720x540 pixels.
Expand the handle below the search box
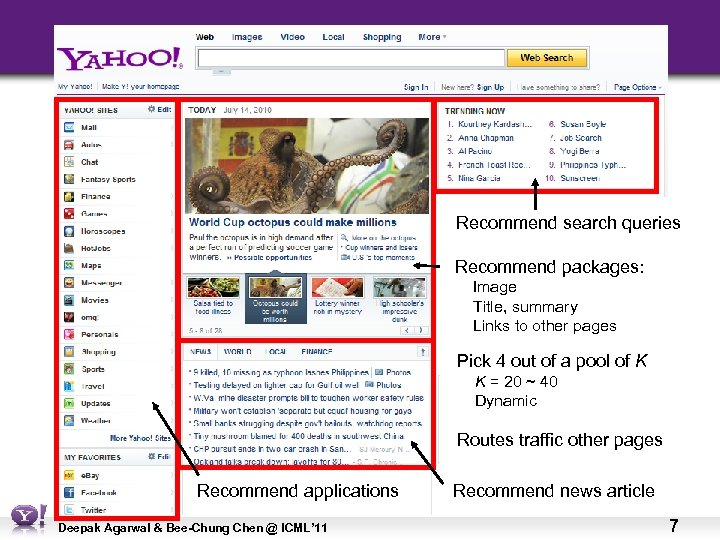[x=221, y=72]
